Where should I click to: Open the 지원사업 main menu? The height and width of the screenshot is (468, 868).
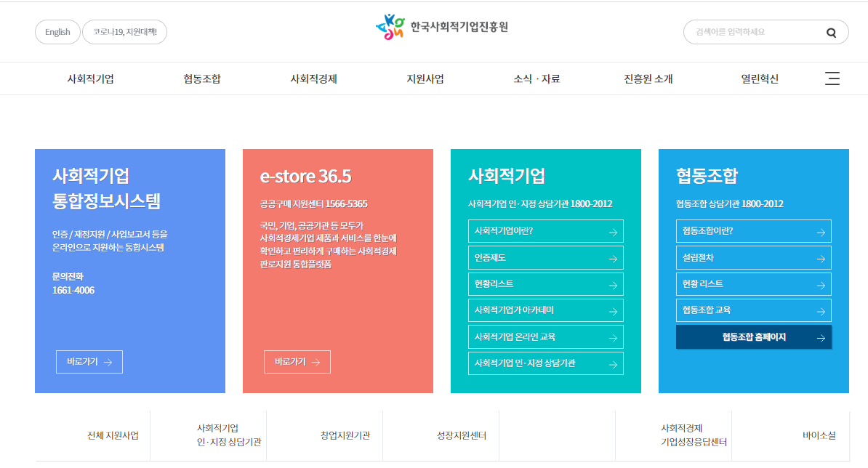425,78
